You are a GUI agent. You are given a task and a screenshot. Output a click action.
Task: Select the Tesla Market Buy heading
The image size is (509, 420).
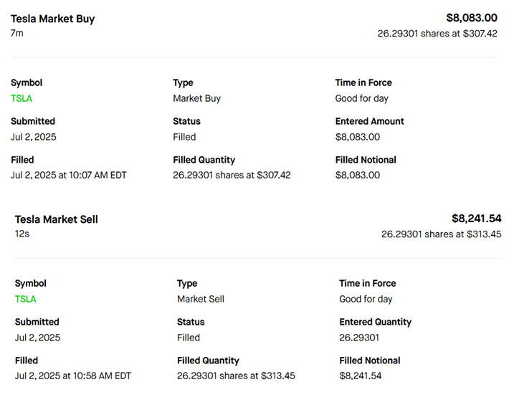pos(52,19)
